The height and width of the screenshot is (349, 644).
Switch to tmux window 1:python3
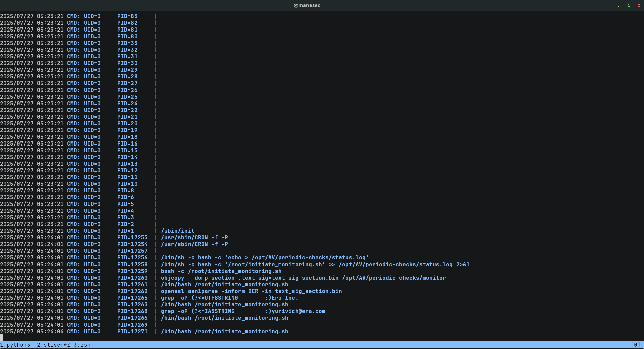tap(15, 345)
